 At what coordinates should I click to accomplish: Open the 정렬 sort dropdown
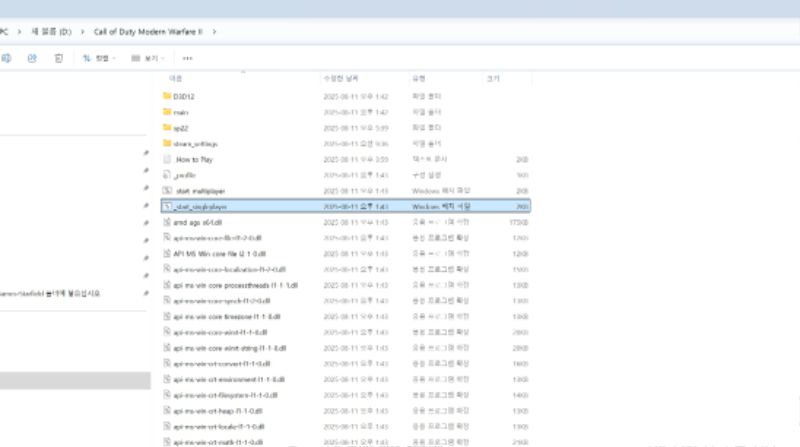(100, 59)
